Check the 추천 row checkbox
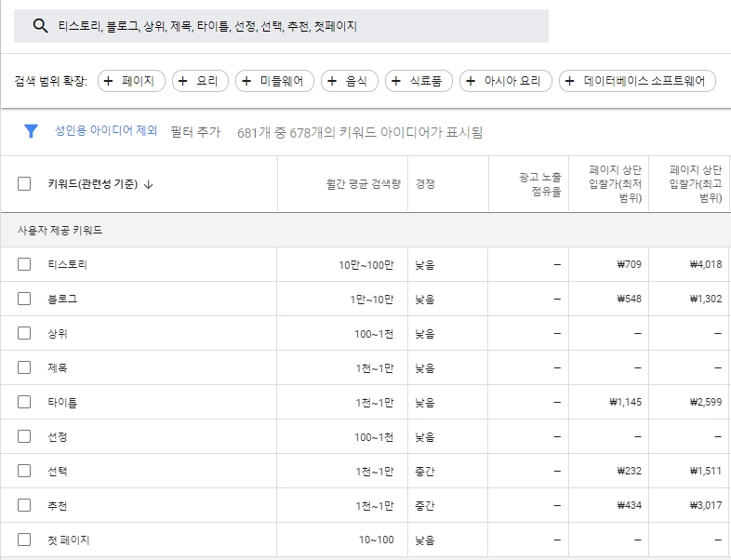The height and width of the screenshot is (560, 731). pos(24,505)
